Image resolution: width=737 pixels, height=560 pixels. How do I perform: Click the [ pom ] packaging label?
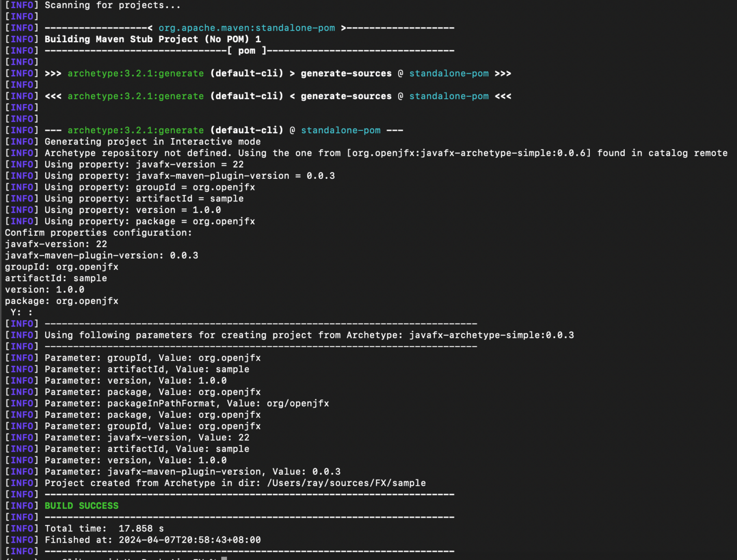tap(247, 50)
